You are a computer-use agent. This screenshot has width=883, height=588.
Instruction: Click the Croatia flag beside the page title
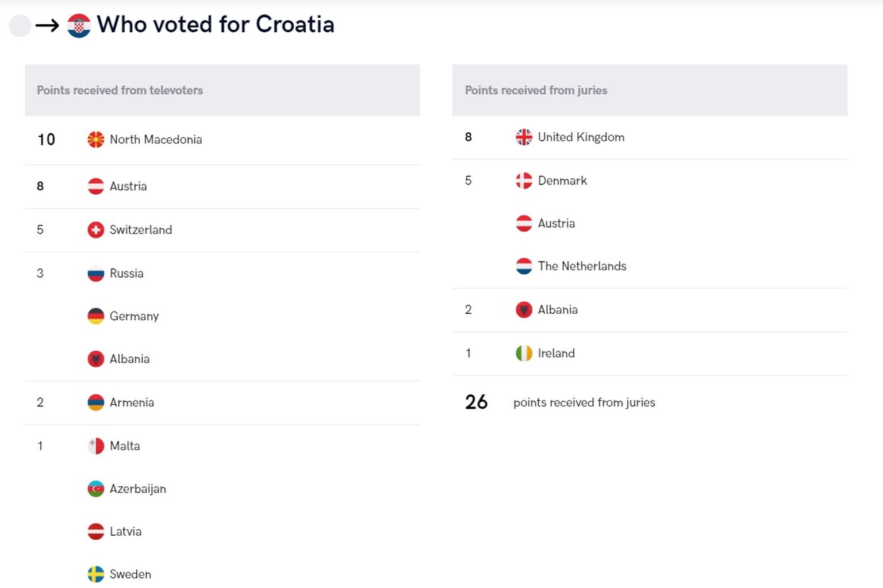[79, 26]
